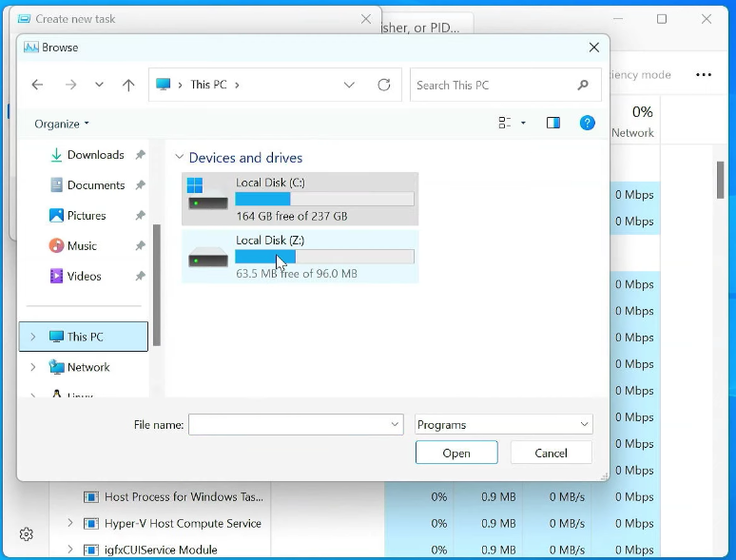Go back in Browse dialog
This screenshot has width=736, height=560.
coord(37,85)
